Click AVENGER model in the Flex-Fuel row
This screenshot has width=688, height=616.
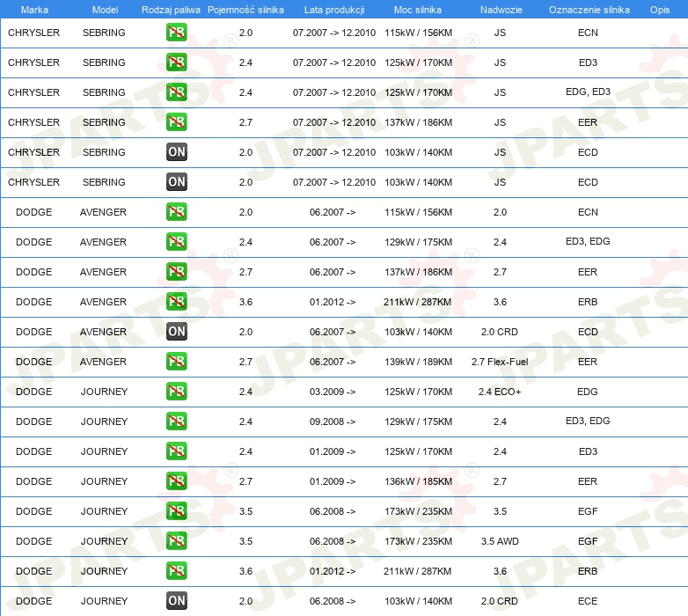(103, 362)
